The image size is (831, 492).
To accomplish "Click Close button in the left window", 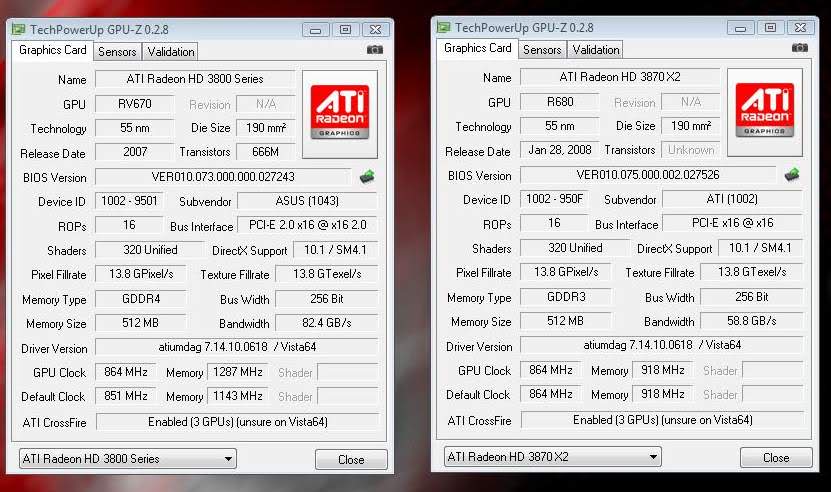I will [x=351, y=459].
